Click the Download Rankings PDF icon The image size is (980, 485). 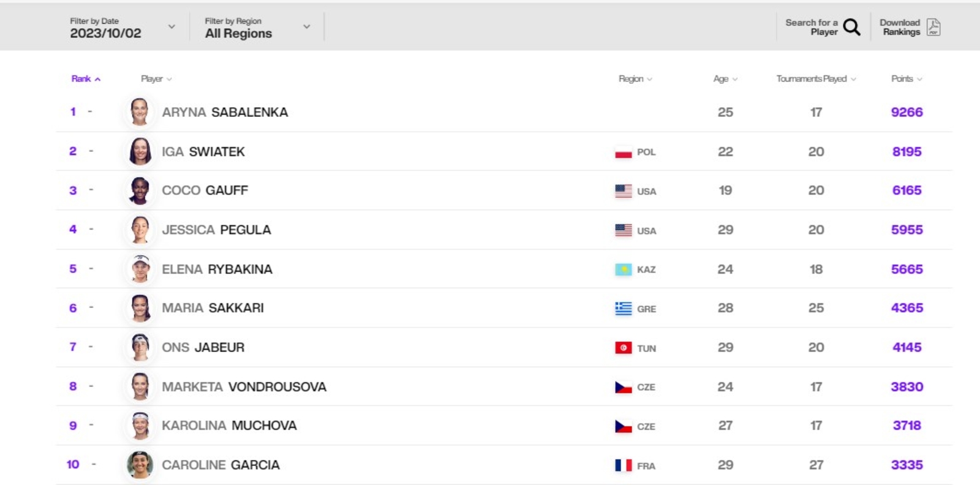pyautogui.click(x=933, y=27)
